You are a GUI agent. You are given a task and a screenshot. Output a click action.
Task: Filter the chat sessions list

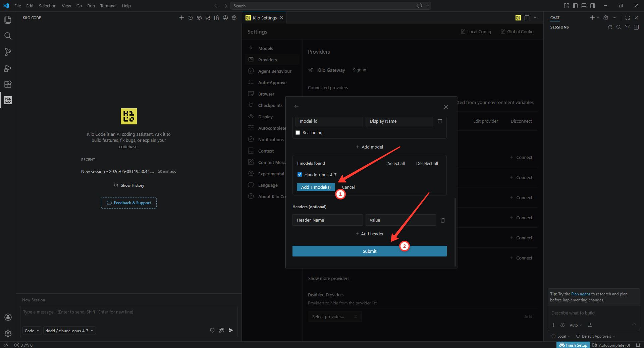pyautogui.click(x=628, y=27)
